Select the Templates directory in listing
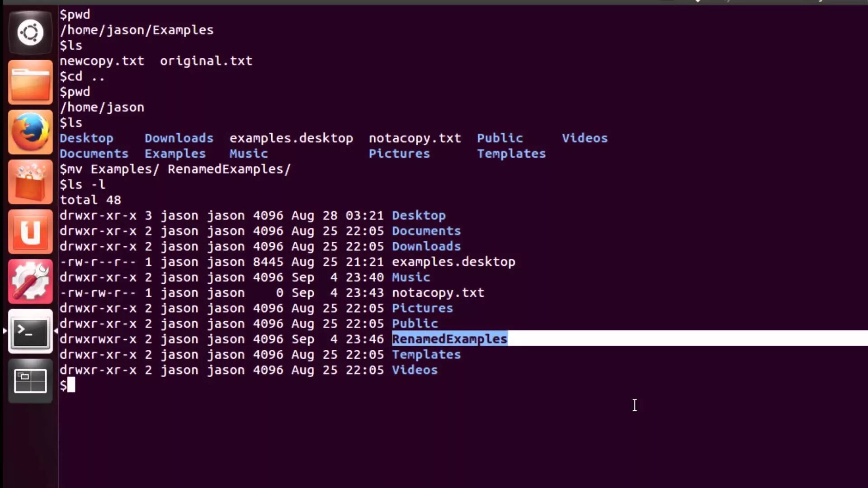868x488 pixels. (426, 354)
